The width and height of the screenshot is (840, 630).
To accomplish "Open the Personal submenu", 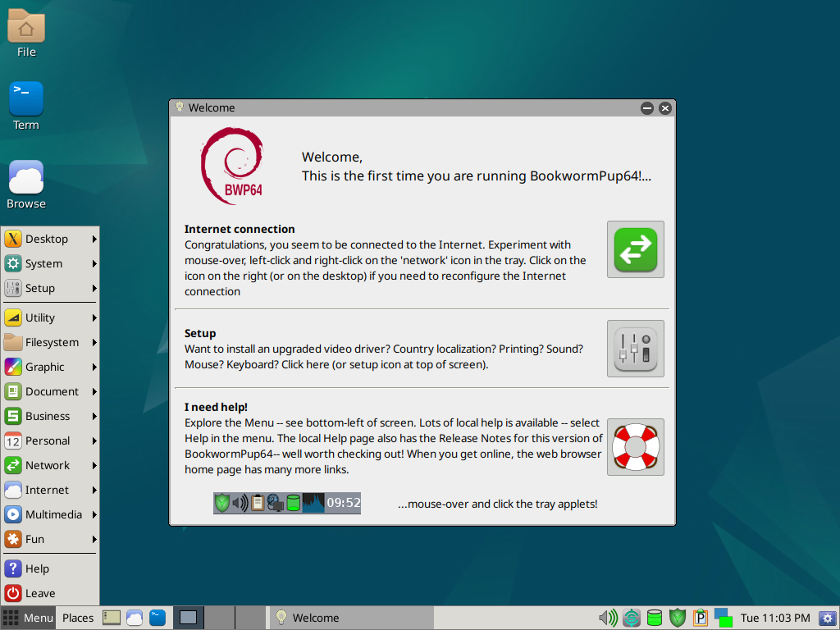I will 50,441.
